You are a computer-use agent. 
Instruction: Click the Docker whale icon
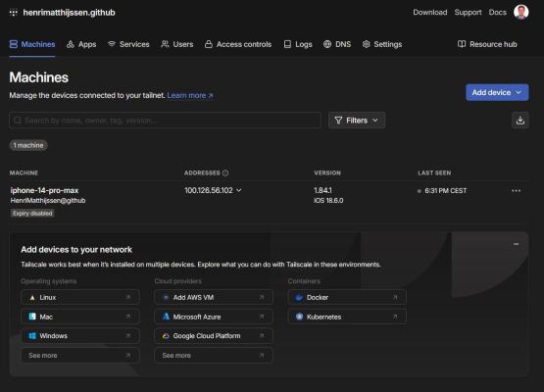299,297
